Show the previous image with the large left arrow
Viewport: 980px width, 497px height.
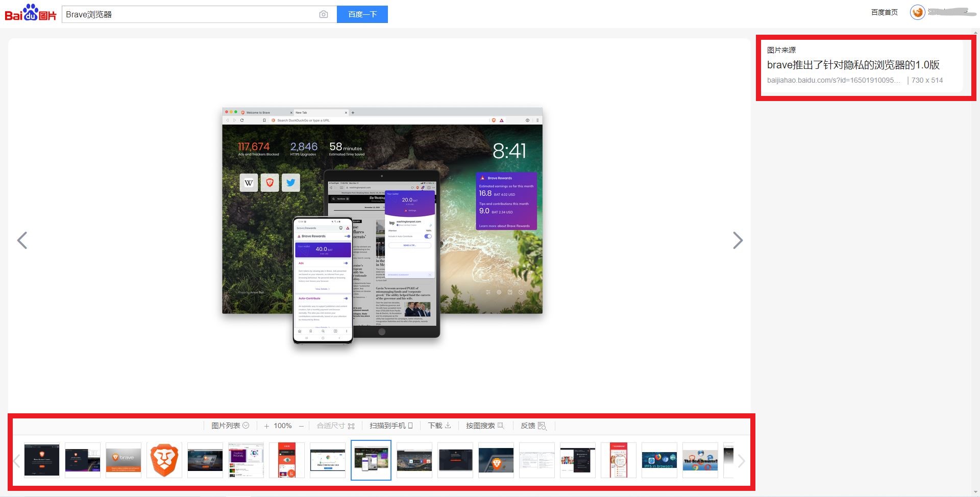click(x=22, y=240)
